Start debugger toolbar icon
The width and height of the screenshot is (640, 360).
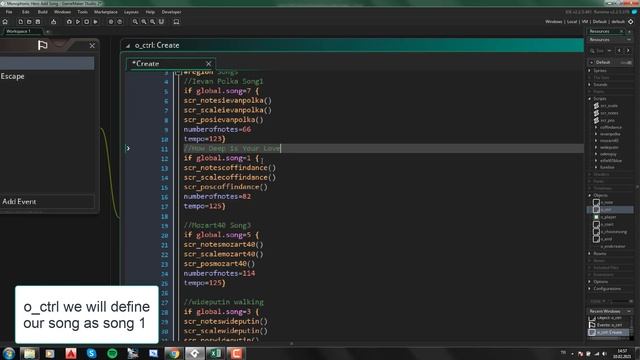tap(69, 22)
